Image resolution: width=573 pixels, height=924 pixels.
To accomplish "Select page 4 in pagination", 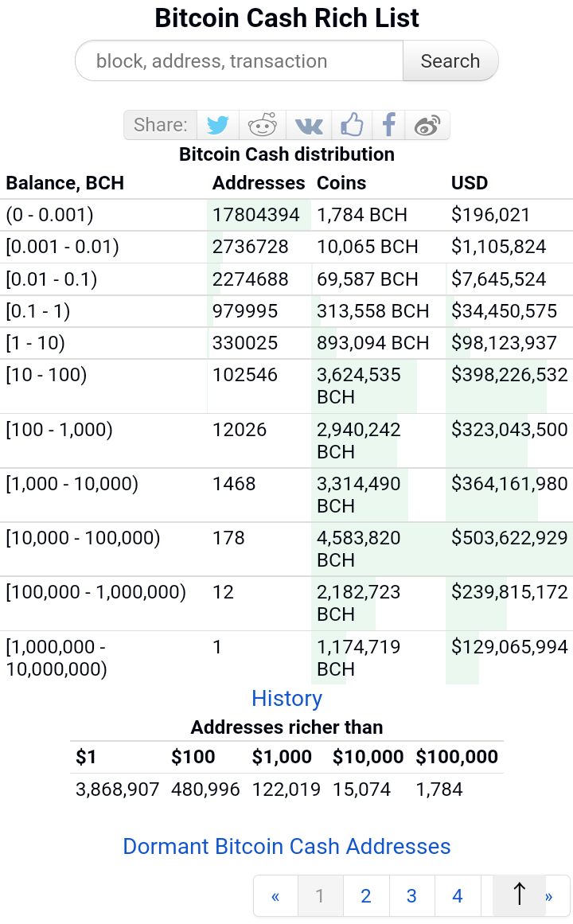I will [458, 896].
